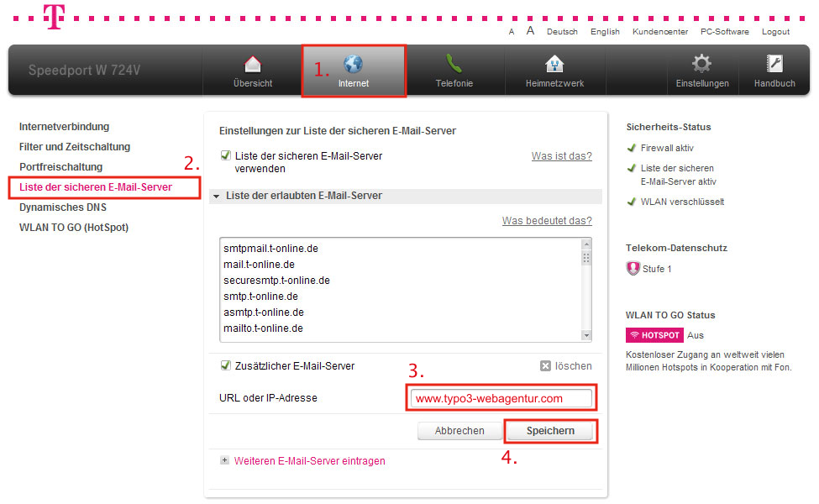Select mailto.t-online.de in list
This screenshot has height=504, width=819.
(263, 328)
